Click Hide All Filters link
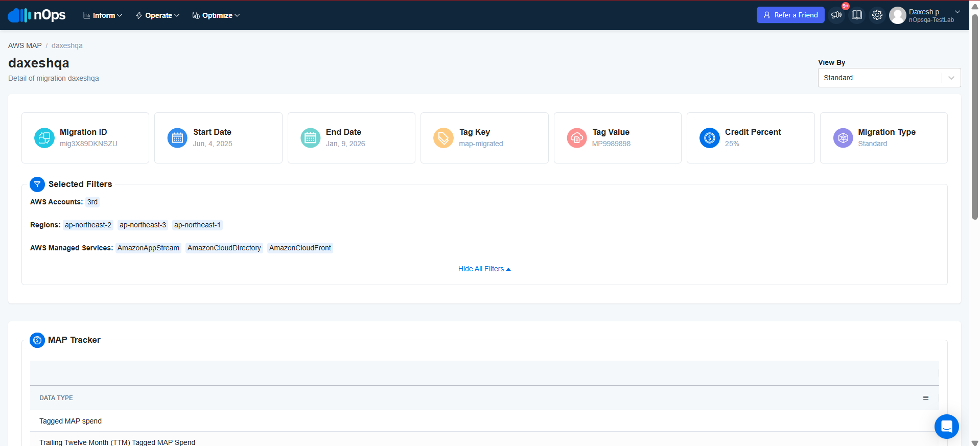The width and height of the screenshot is (980, 446). point(484,269)
